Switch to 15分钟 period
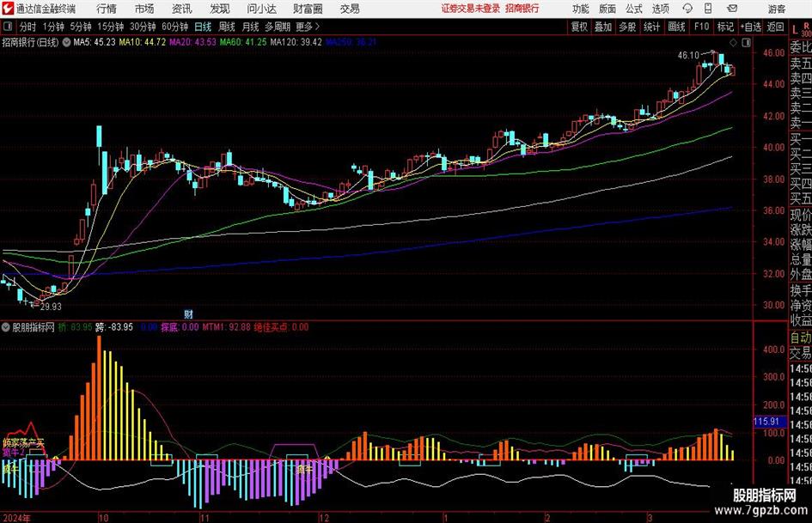 tap(110, 27)
